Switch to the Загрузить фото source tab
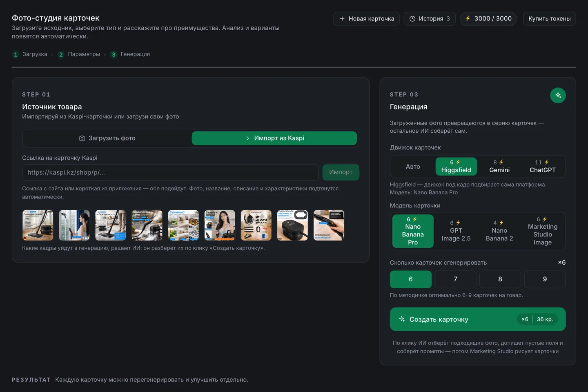This screenshot has width=588, height=392. coord(107,138)
